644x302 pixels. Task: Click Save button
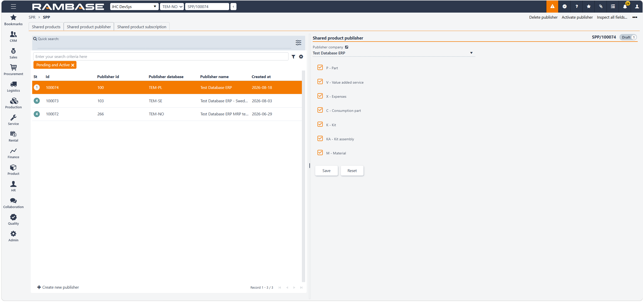(x=326, y=171)
